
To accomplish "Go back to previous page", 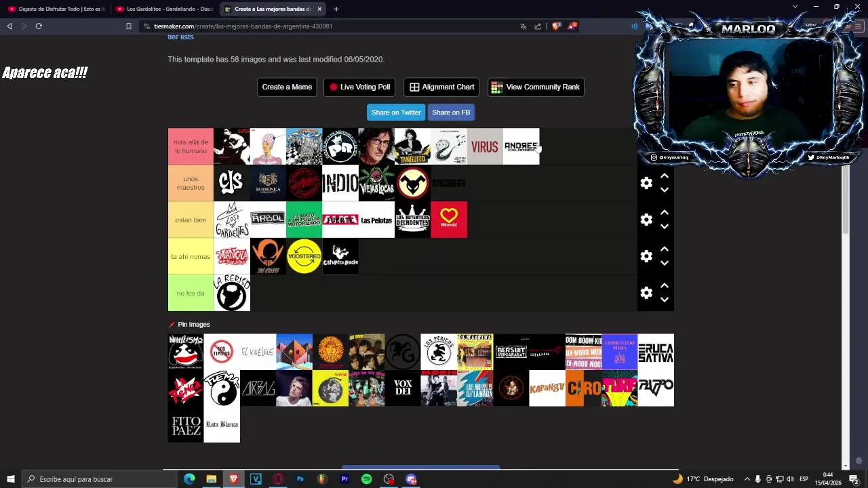I will [x=9, y=26].
